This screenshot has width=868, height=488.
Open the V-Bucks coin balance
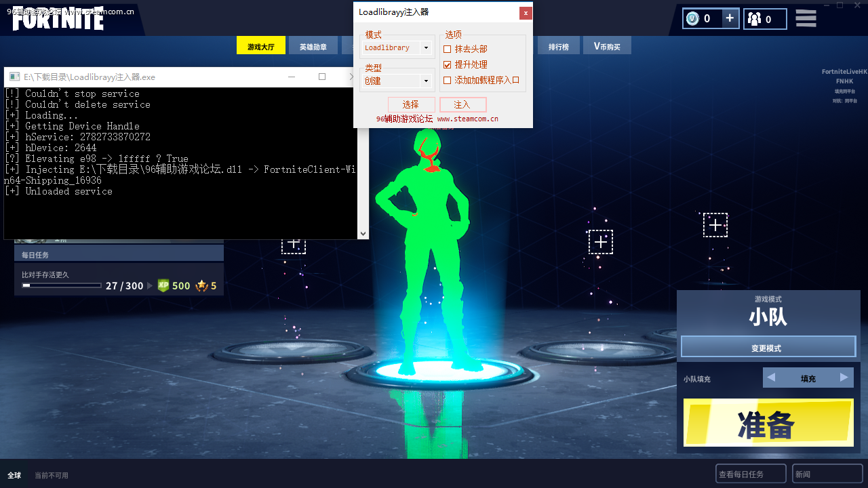pos(692,19)
